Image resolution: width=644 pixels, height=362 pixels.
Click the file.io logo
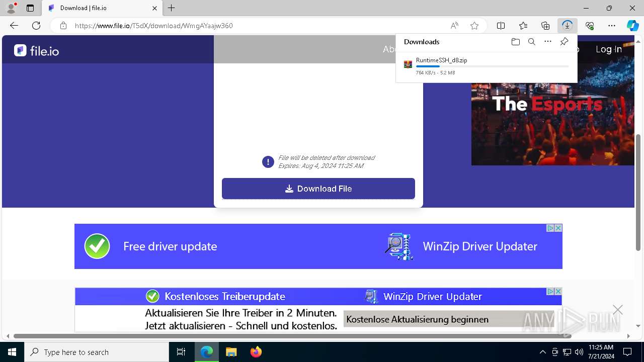click(x=36, y=50)
